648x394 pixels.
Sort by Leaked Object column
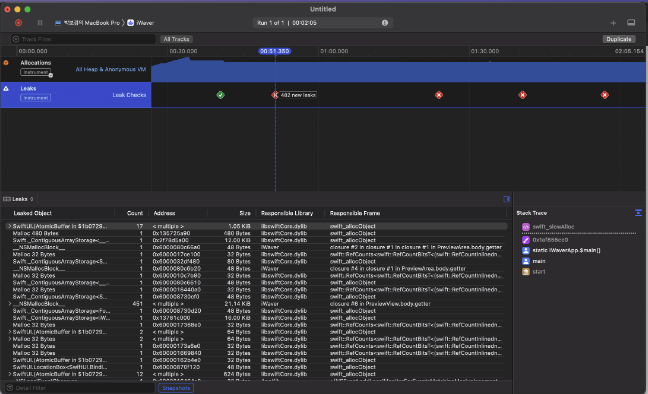tap(32, 213)
